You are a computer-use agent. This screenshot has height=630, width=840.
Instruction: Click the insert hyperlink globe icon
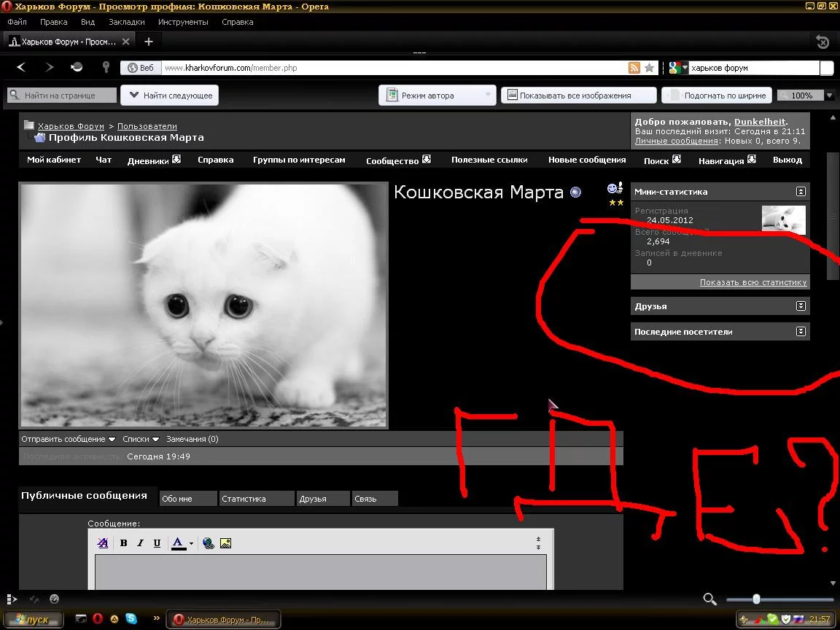209,543
